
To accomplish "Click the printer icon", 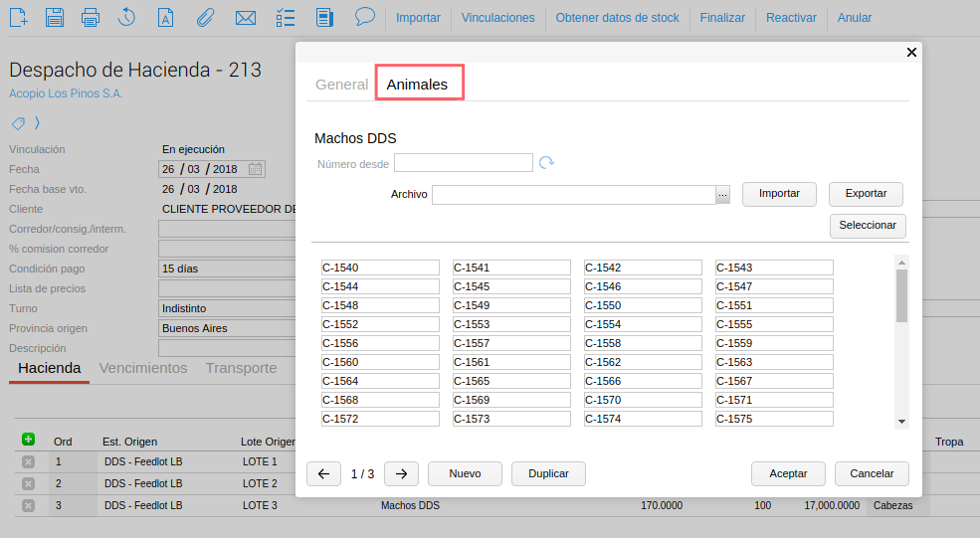I will pyautogui.click(x=91, y=17).
